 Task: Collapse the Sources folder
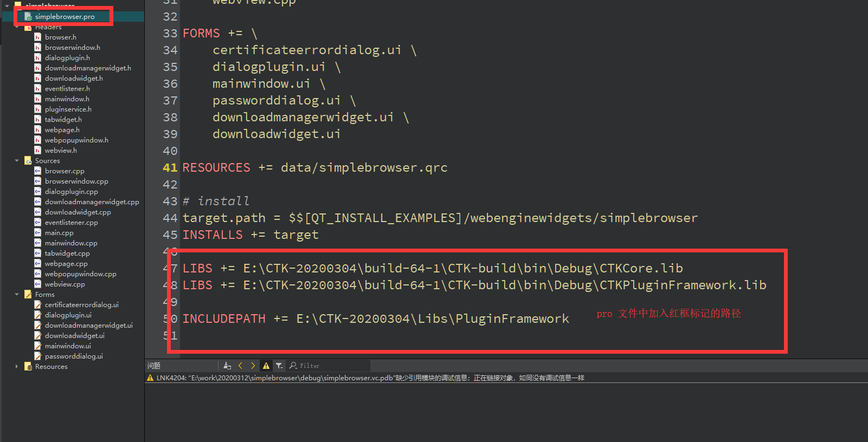click(17, 161)
